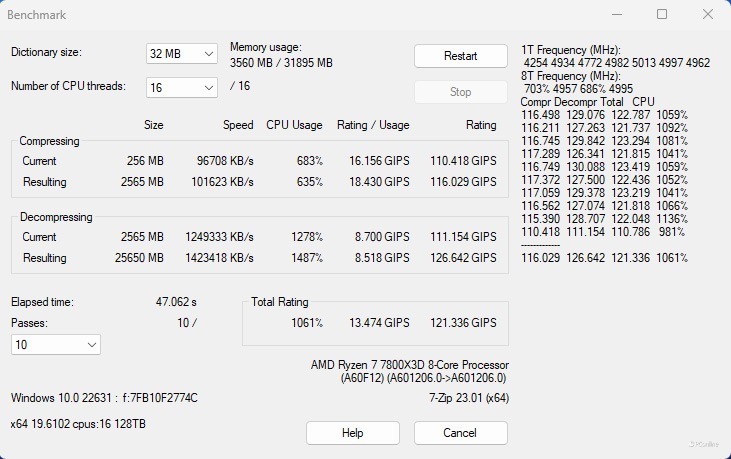Cancel the benchmark dialog

[460, 433]
